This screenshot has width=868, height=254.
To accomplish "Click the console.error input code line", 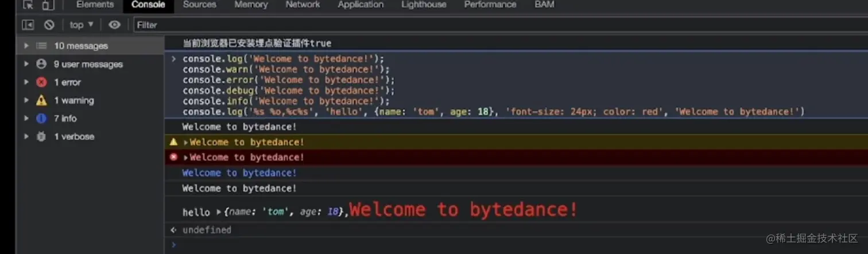I will coord(289,80).
